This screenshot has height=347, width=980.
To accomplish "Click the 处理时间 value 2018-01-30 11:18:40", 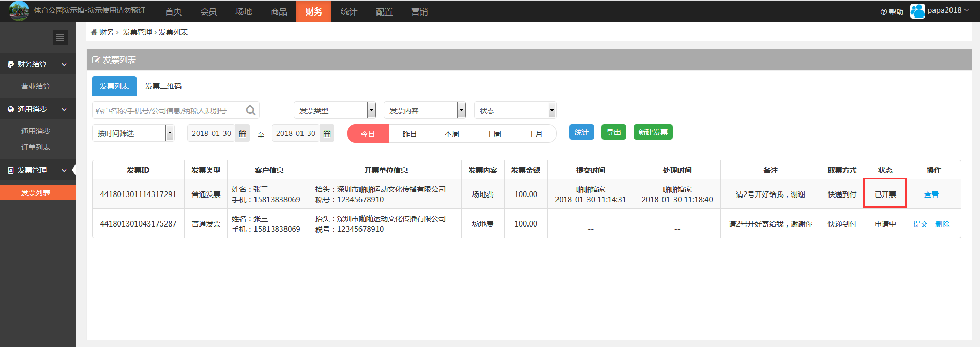I will 677,200.
